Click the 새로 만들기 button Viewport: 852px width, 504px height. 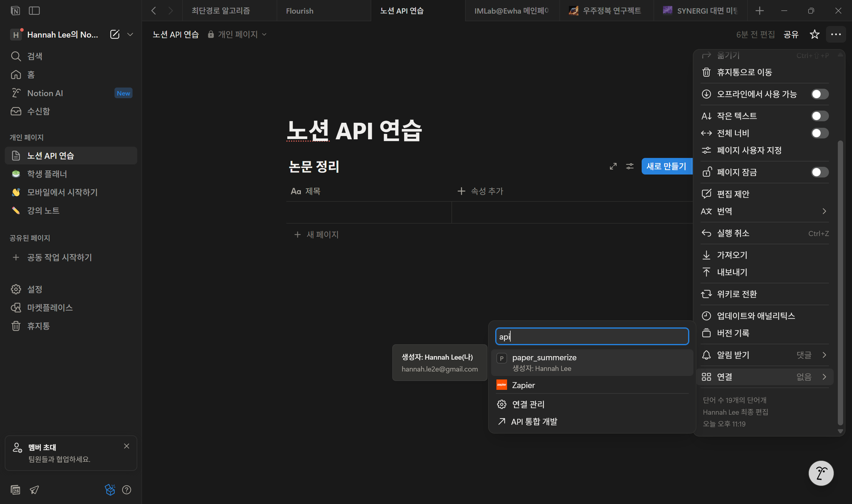[666, 166]
